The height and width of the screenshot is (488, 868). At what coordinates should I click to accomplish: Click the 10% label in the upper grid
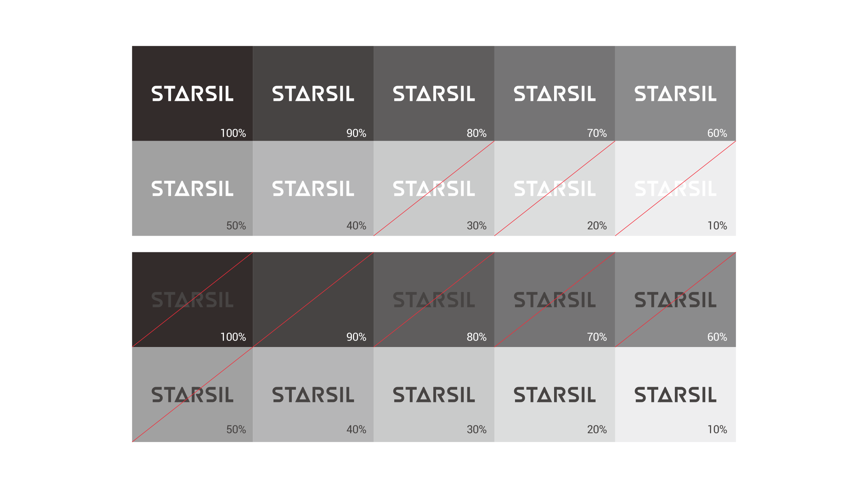pyautogui.click(x=717, y=226)
